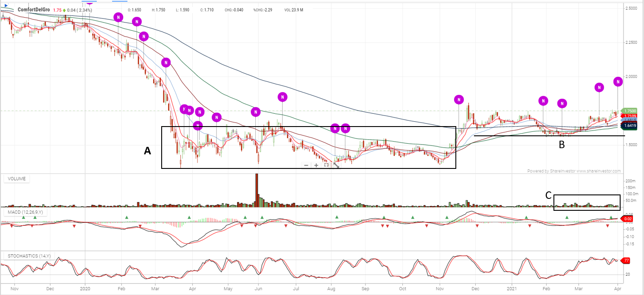Screen dimensions: 644x295
Task: Open the last news marker near April 2021
Action: [x=618, y=82]
